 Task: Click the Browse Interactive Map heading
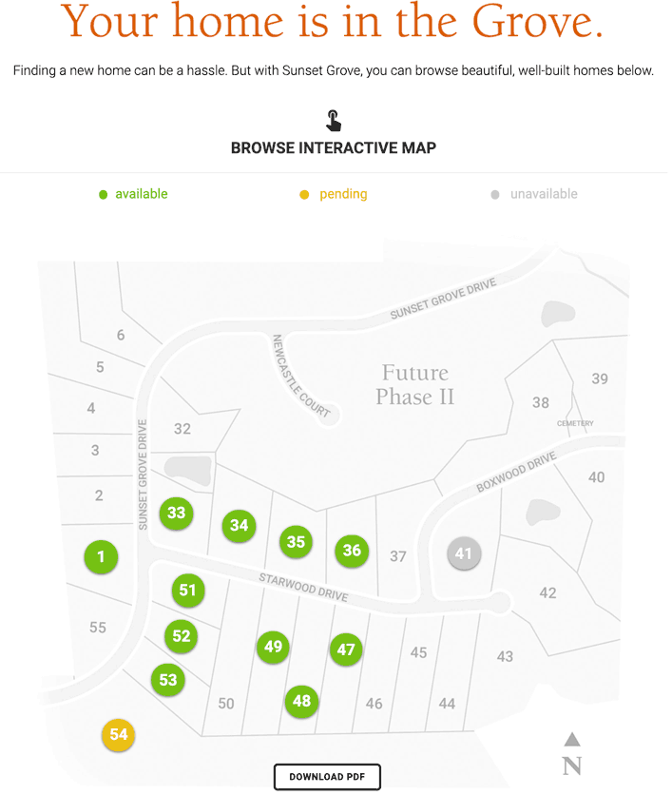334,148
